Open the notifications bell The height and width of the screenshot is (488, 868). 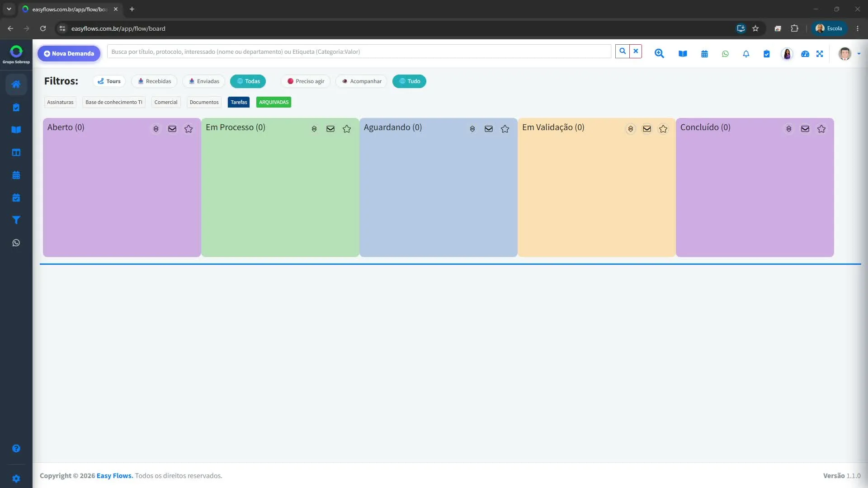point(746,54)
